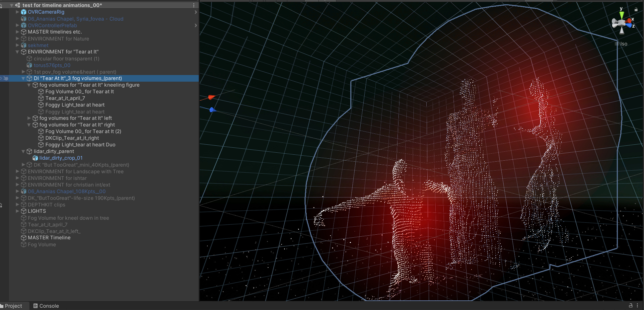
Task: Click the cube icon next to lidar_dirty_crop_01
Action: pyautogui.click(x=35, y=158)
